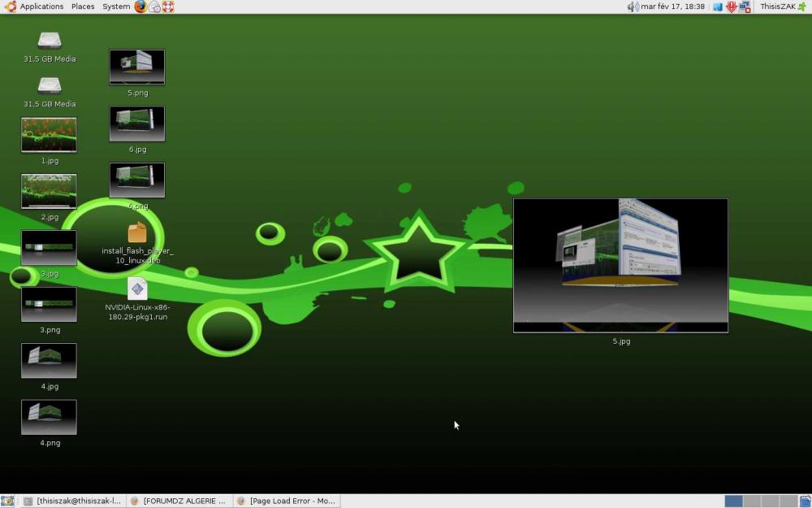The image size is (812, 508).
Task: Launch Firefox from the top panel
Action: 140,7
